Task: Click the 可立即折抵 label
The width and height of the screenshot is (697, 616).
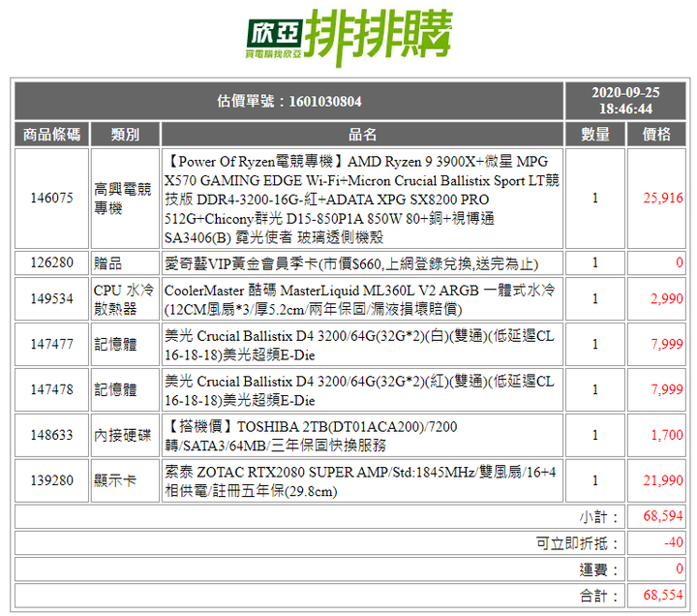Action: click(577, 543)
